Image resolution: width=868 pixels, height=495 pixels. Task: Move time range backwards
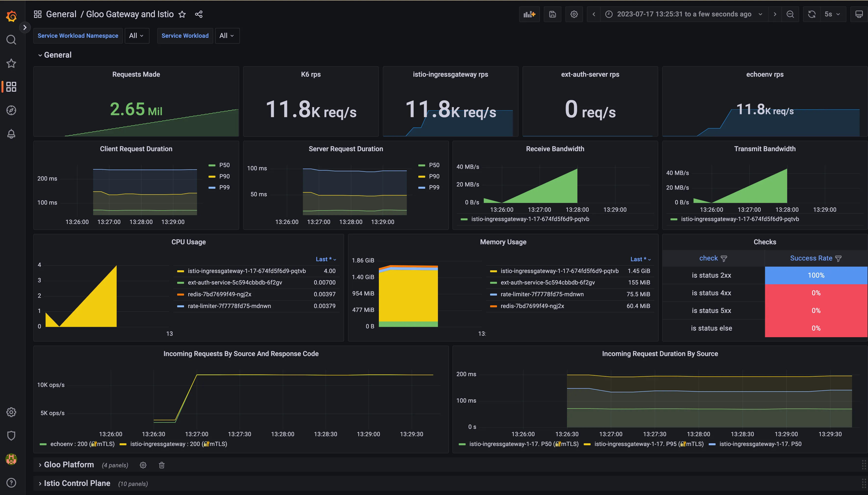coord(594,14)
